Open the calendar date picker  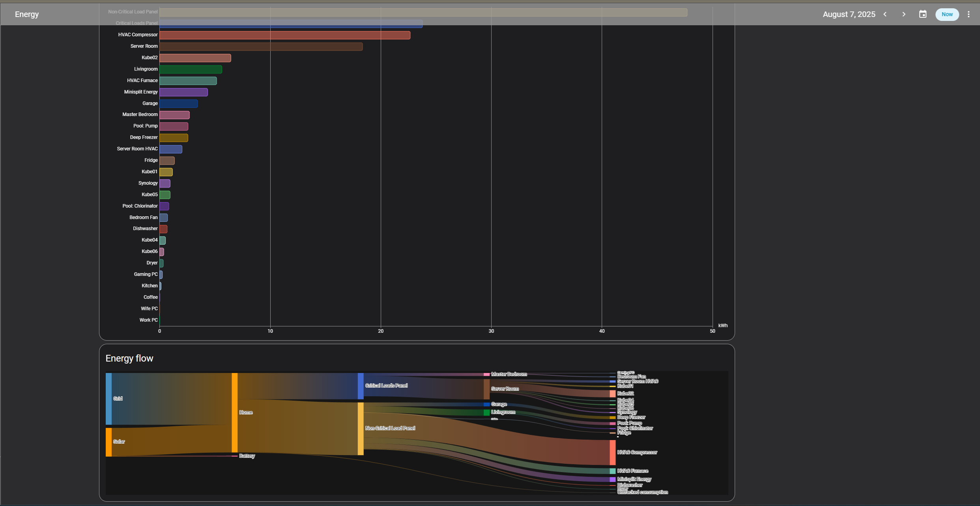(922, 14)
